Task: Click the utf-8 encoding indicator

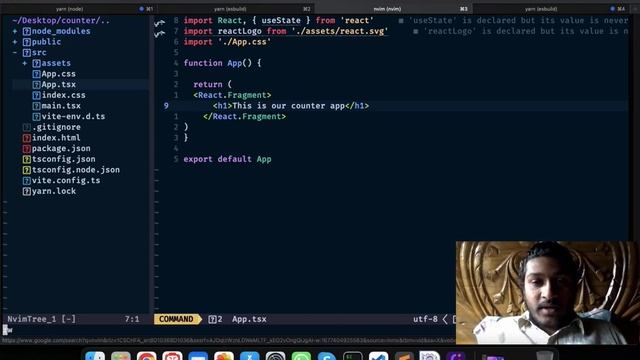Action: coord(425,319)
